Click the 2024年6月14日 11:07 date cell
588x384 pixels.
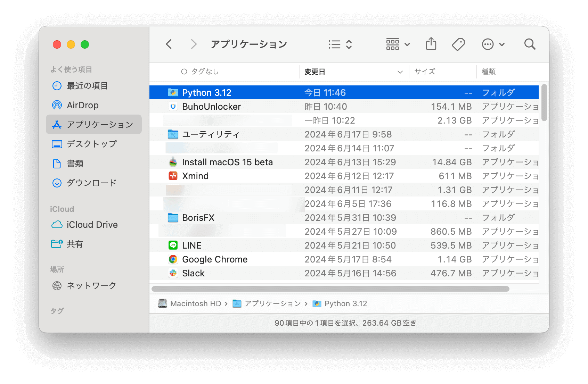click(x=349, y=148)
